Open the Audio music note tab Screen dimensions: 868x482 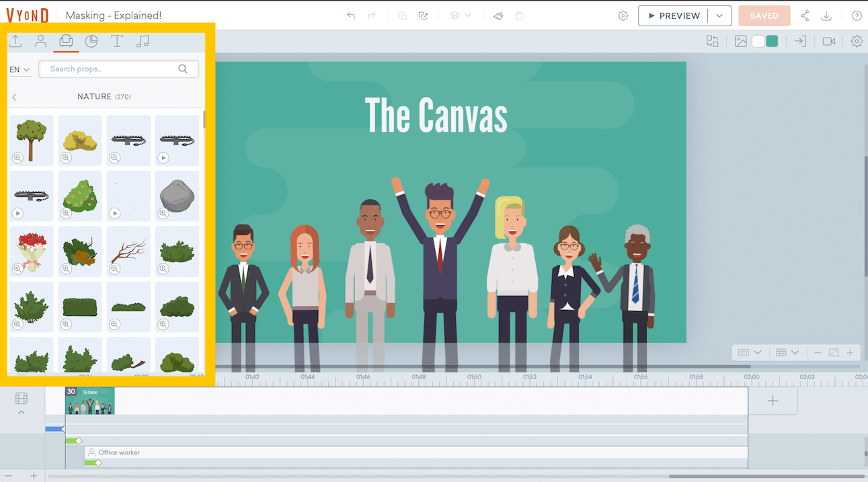click(x=142, y=42)
